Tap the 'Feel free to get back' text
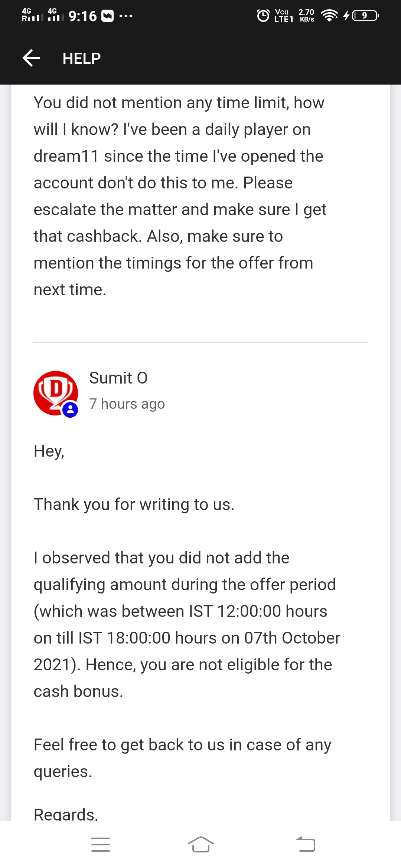 182,758
